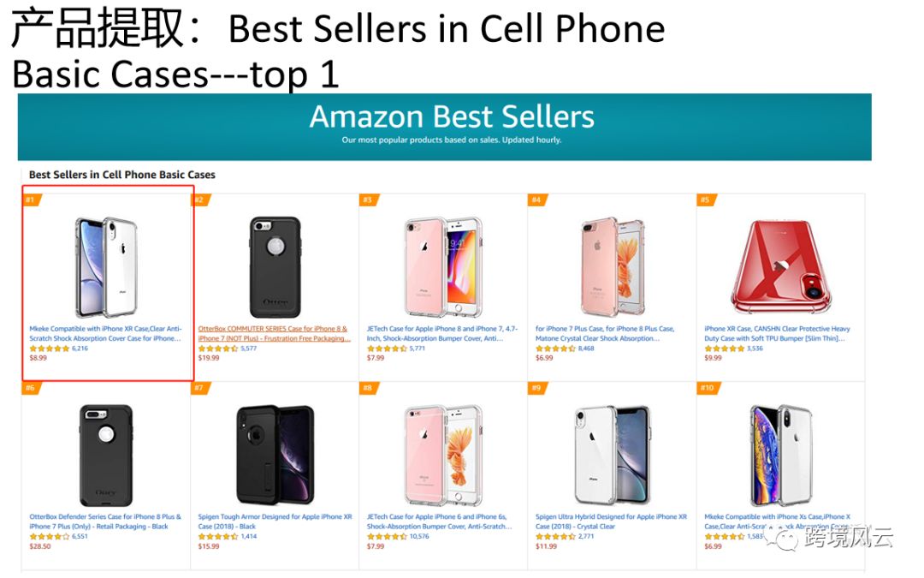View the 10,576 reviews count link
Image resolution: width=924 pixels, height=578 pixels.
coord(419,537)
